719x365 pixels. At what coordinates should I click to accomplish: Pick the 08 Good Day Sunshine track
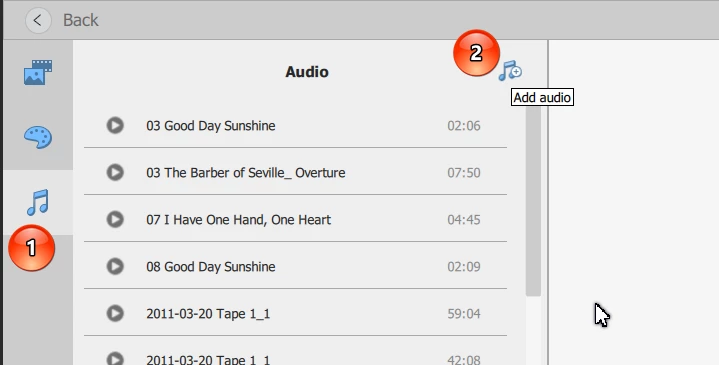click(x=295, y=266)
